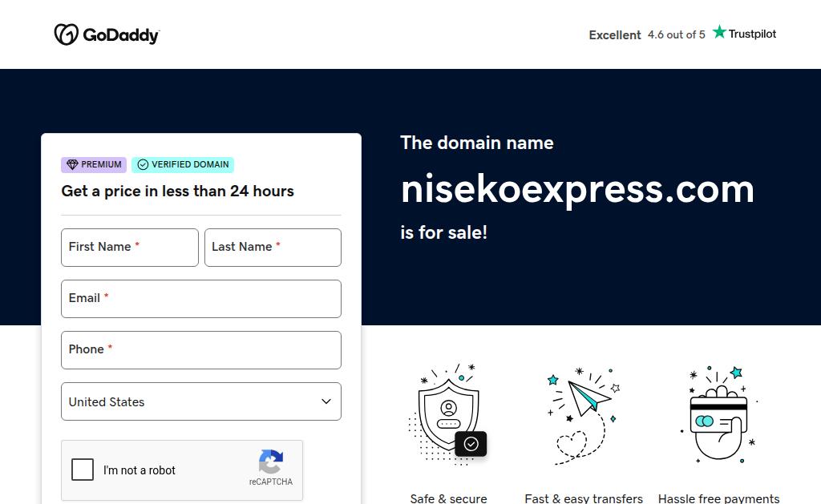The height and width of the screenshot is (504, 821).
Task: Click the Safe & secure shield illustration
Action: pos(447,413)
